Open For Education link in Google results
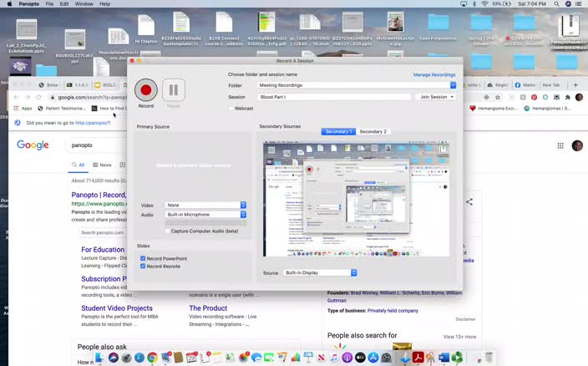 pyautogui.click(x=103, y=250)
